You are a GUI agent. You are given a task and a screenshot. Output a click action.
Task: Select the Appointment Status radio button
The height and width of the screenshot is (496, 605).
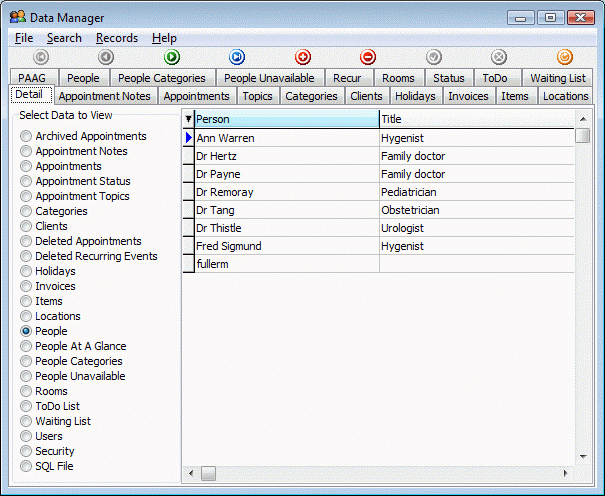[x=26, y=181]
